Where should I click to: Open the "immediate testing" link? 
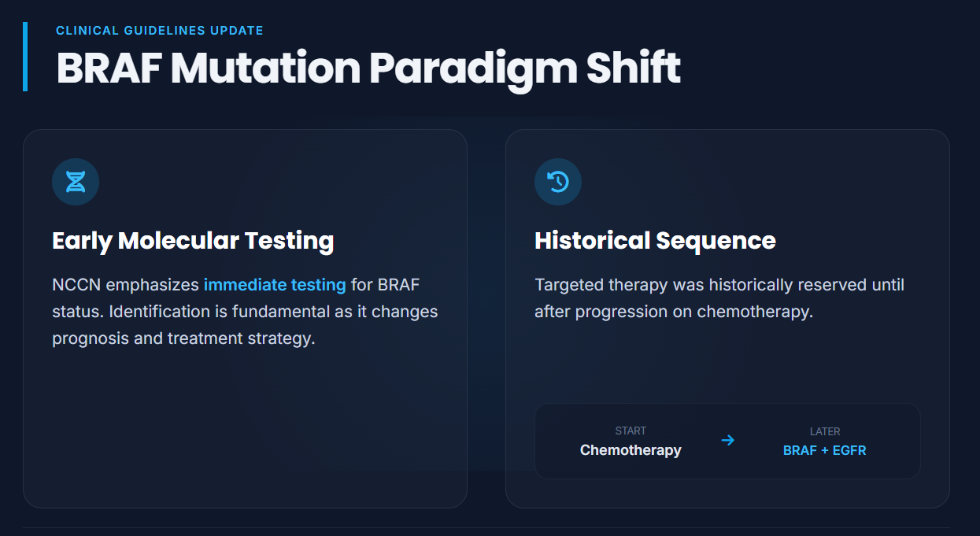coord(275,285)
